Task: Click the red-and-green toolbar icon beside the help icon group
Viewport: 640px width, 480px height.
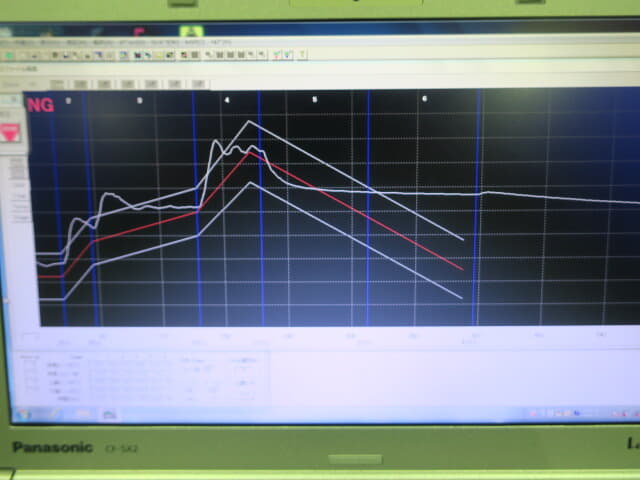Action: click(x=277, y=55)
